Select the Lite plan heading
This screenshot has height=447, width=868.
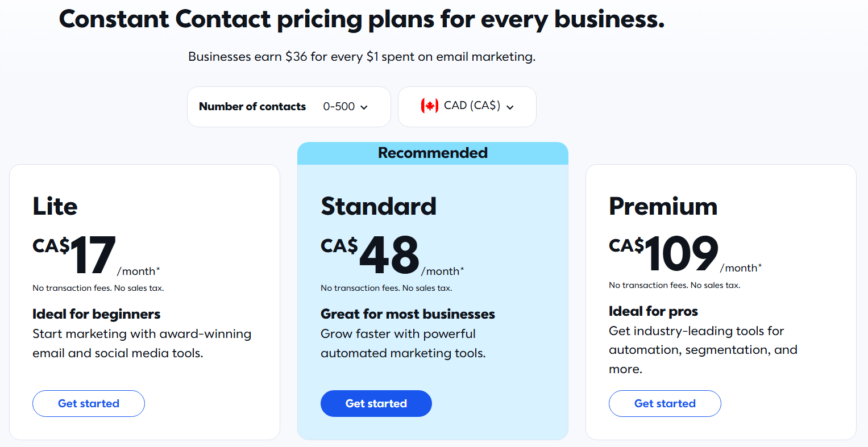pyautogui.click(x=55, y=206)
